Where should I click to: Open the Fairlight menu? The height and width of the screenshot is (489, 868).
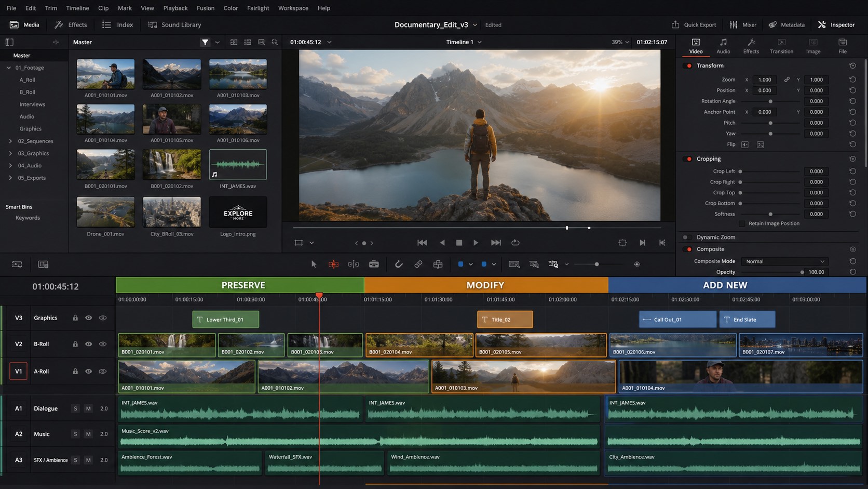[x=258, y=8]
